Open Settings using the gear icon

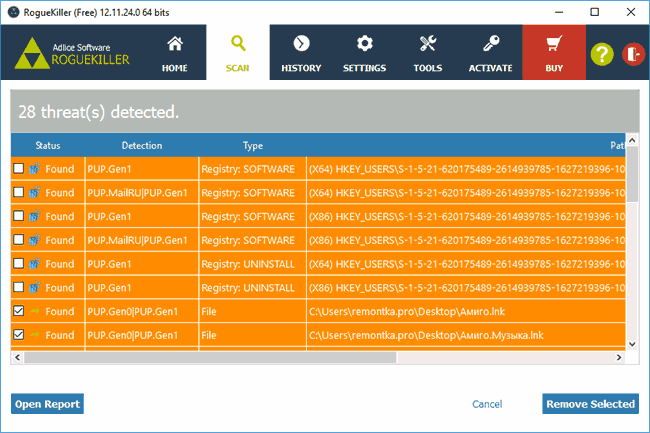click(x=365, y=44)
